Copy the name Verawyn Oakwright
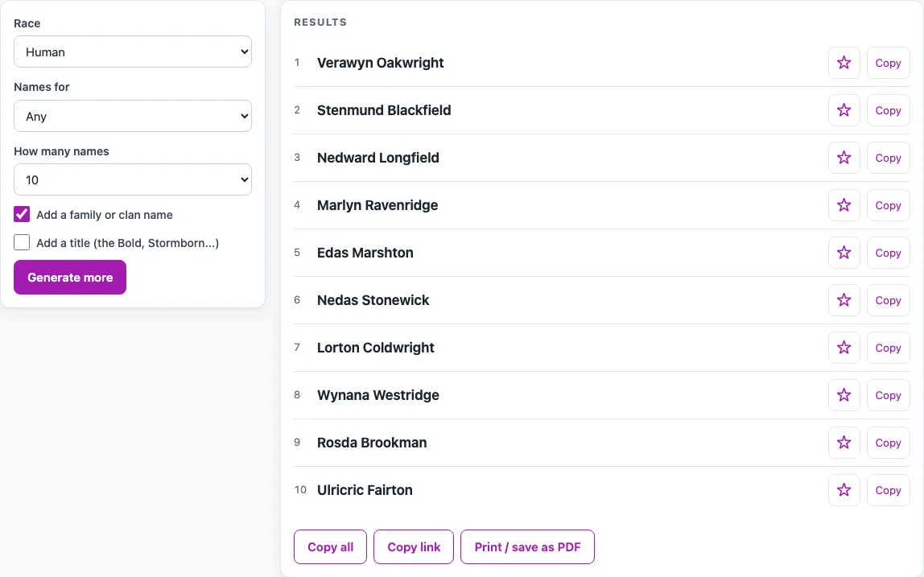This screenshot has height=577, width=924. [888, 63]
